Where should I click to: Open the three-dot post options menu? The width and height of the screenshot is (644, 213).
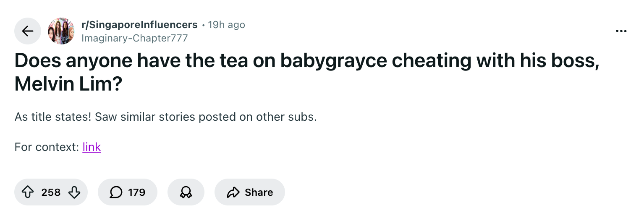[x=621, y=31]
